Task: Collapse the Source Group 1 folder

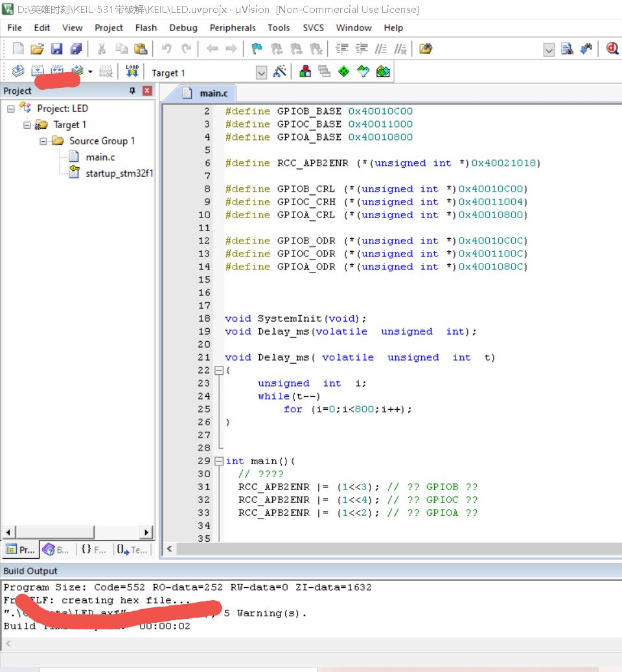Action: (43, 141)
